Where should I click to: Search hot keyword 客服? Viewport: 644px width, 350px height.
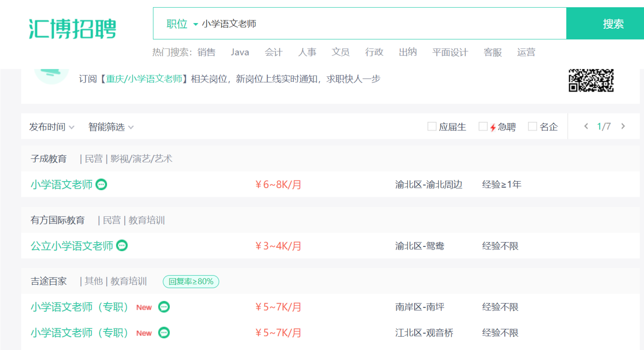[493, 52]
